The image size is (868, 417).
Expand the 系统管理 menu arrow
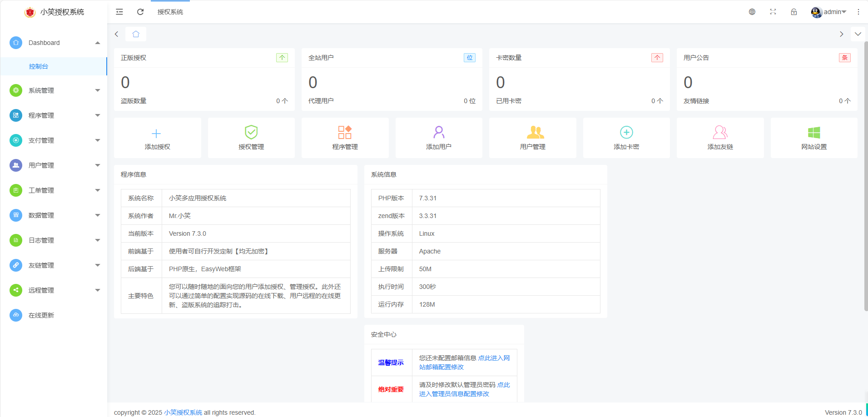click(98, 90)
